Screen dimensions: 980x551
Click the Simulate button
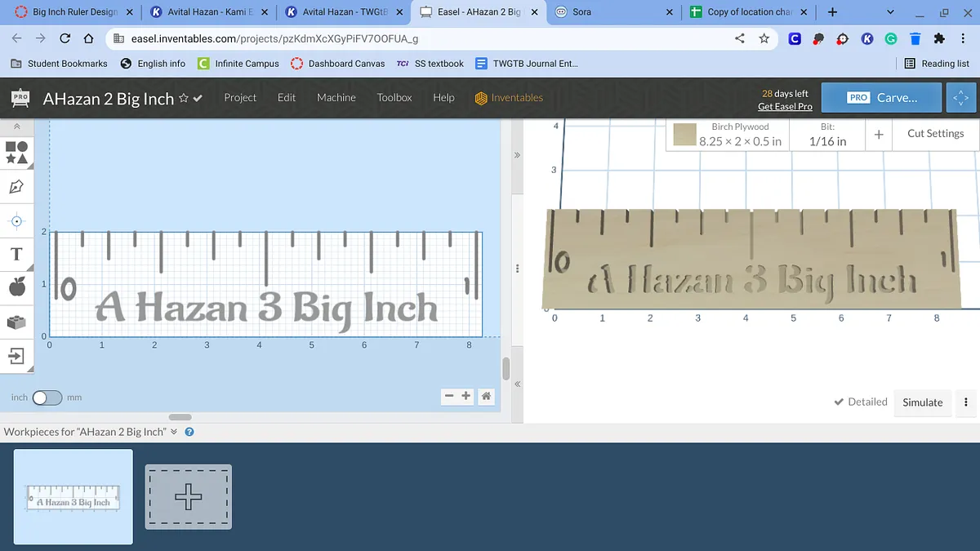[922, 402]
